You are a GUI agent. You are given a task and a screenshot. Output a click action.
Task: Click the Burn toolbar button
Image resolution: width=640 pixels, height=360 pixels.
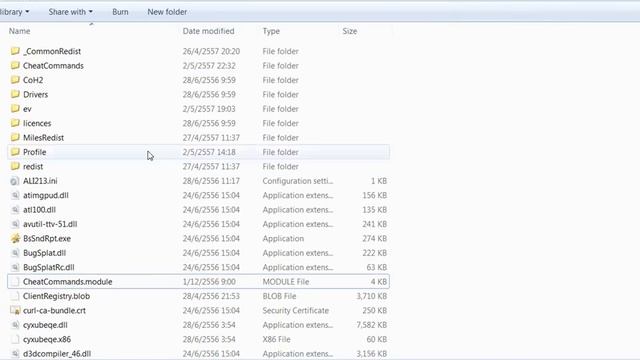(x=120, y=12)
